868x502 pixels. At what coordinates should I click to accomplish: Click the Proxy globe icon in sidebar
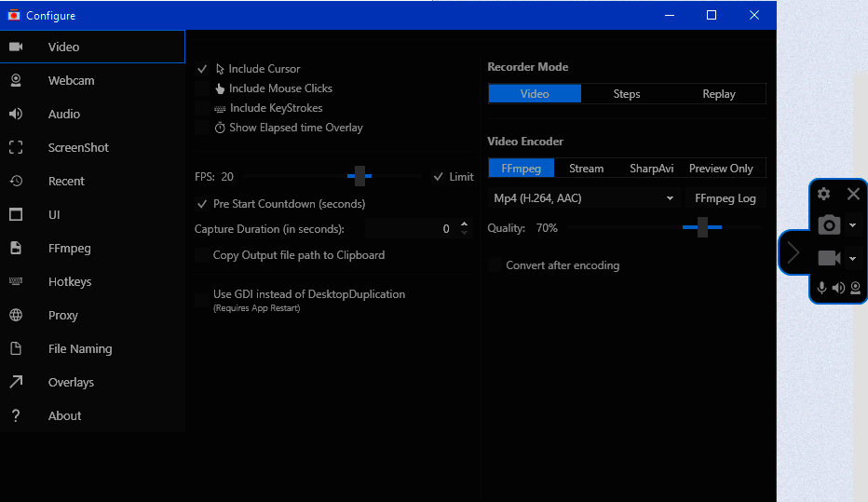pos(16,315)
